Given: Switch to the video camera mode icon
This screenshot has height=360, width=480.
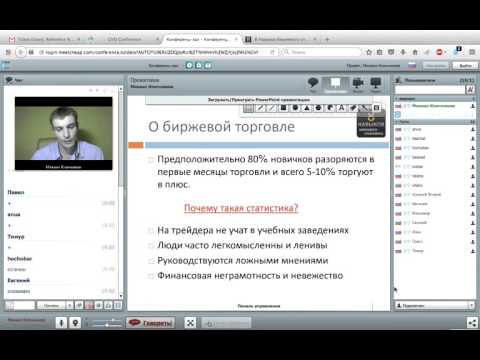Looking at the screenshot, I should (x=358, y=83).
